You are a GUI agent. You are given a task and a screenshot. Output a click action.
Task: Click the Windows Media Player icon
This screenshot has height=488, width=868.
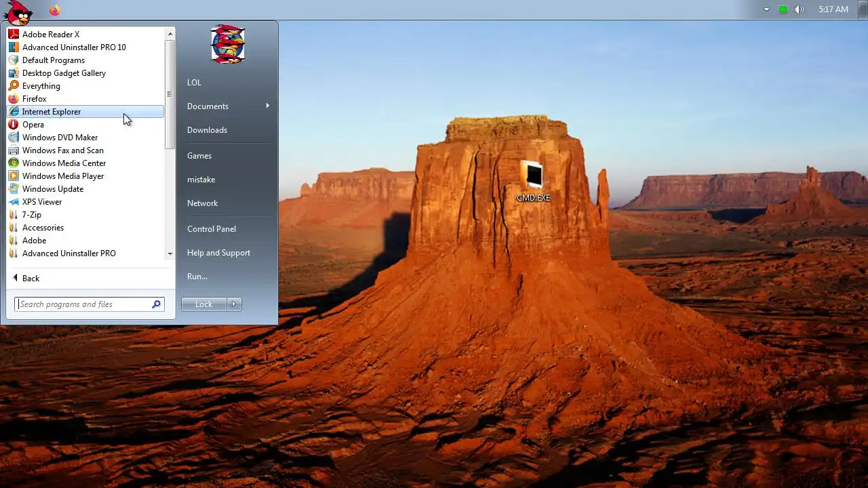[13, 176]
